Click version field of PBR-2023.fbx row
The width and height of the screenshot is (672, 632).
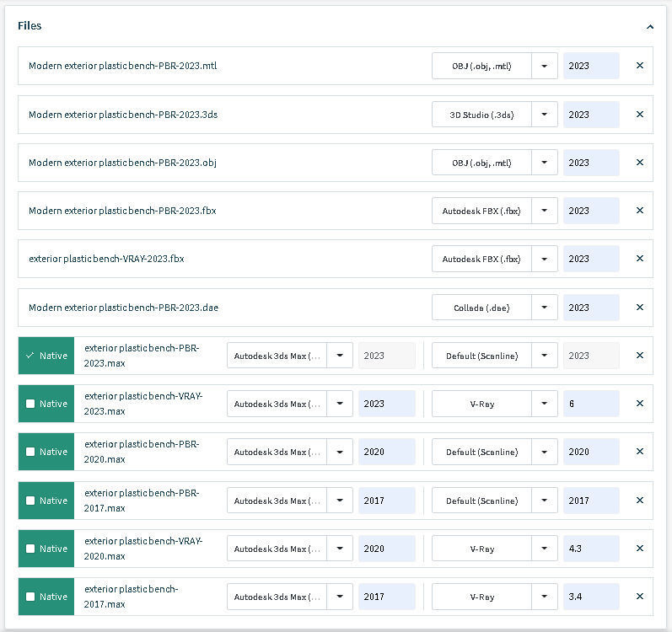pos(591,211)
